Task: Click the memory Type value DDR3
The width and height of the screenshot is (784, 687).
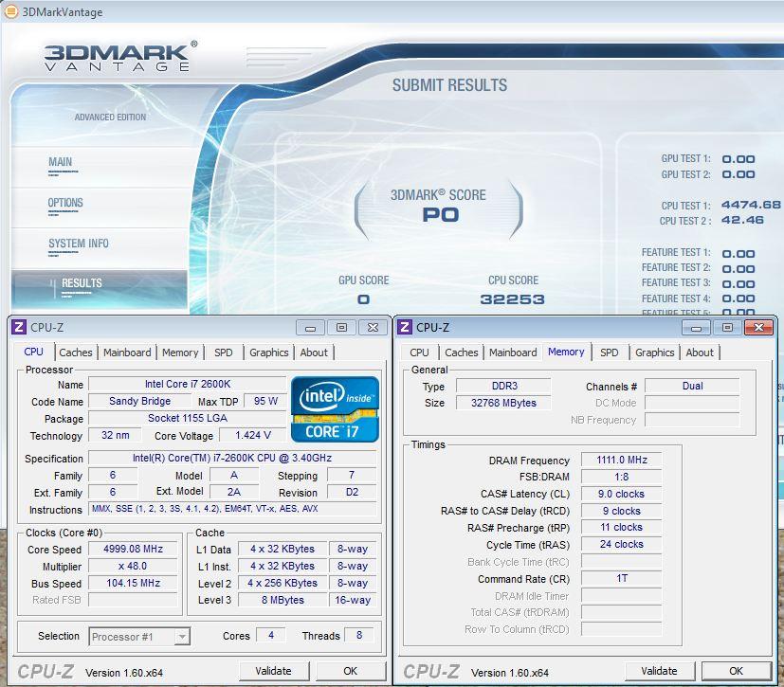Action: pos(503,386)
